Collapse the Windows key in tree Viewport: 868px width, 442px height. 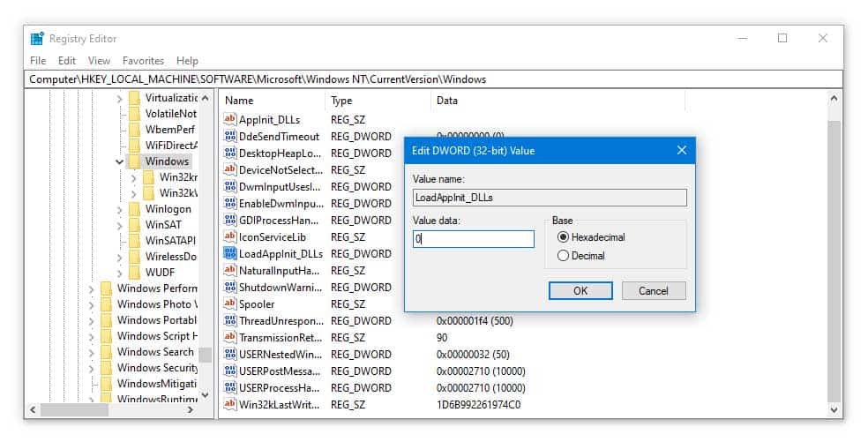[119, 161]
